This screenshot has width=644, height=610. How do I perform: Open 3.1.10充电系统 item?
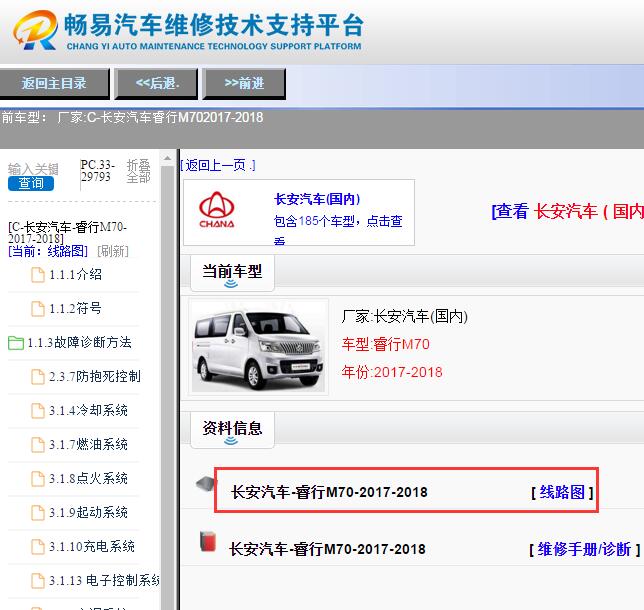pyautogui.click(x=92, y=546)
